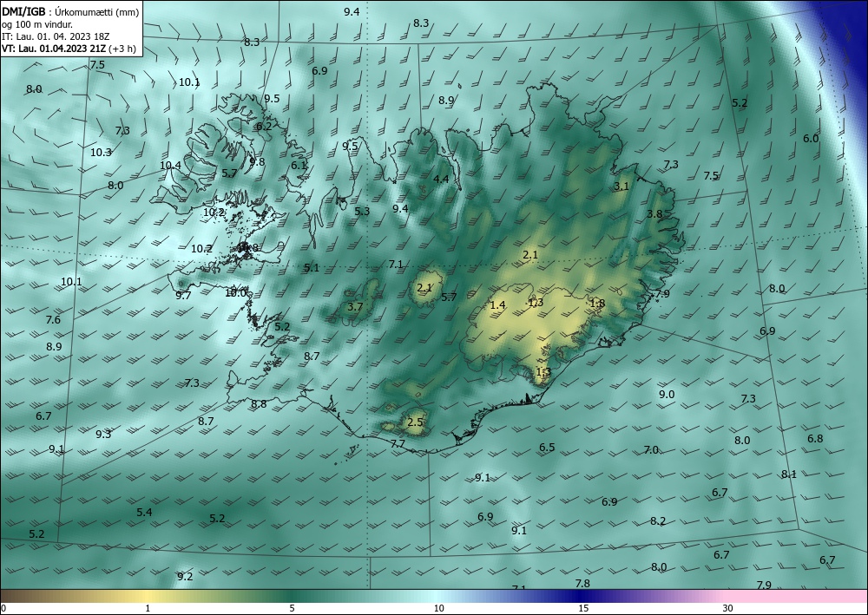Click the map value 1.8

[598, 303]
